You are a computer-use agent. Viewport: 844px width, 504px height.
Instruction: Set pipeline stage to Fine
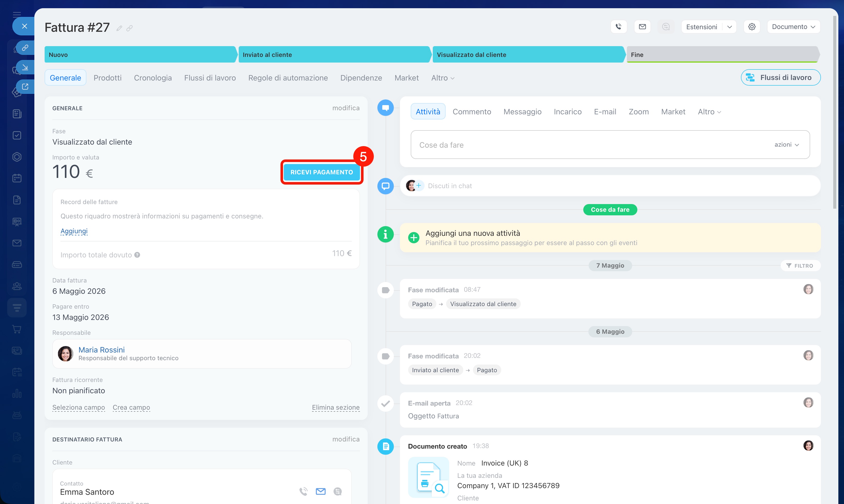click(722, 54)
